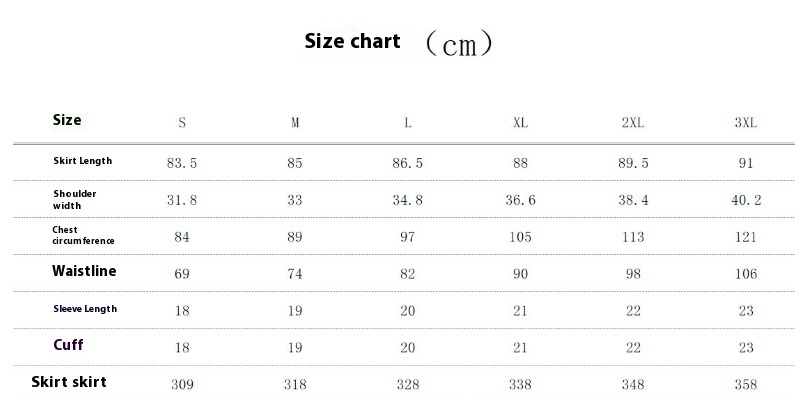This screenshot has height=399, width=795.
Task: Click the Skirt skirt row label
Action: (69, 382)
